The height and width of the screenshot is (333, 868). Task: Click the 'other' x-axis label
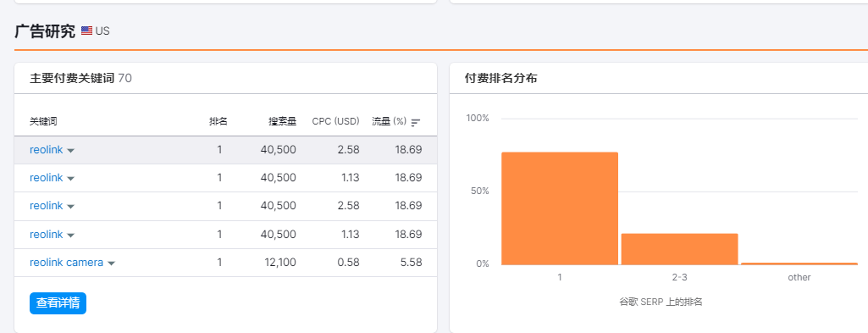[799, 277]
